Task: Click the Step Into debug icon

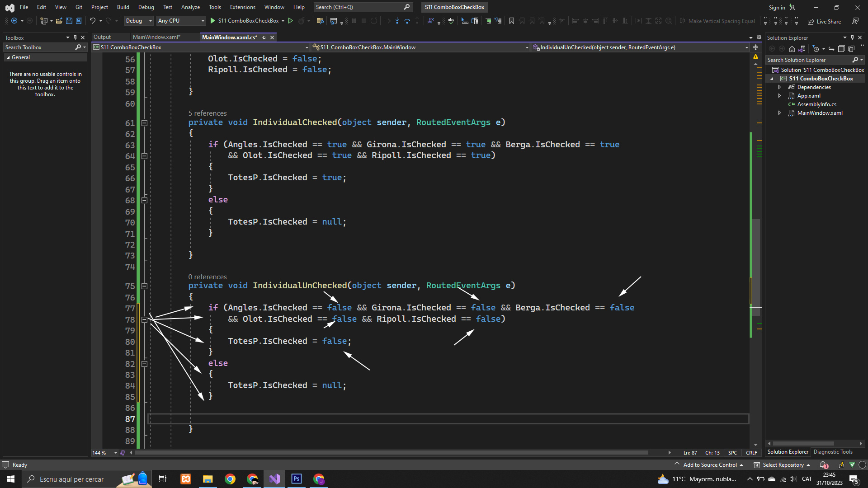Action: click(x=397, y=21)
